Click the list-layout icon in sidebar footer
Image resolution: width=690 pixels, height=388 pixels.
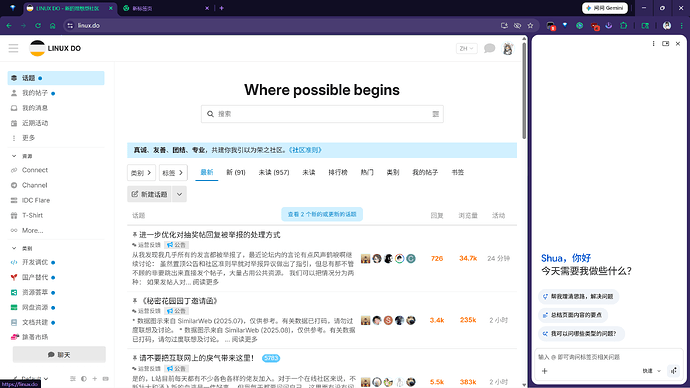tap(73, 378)
